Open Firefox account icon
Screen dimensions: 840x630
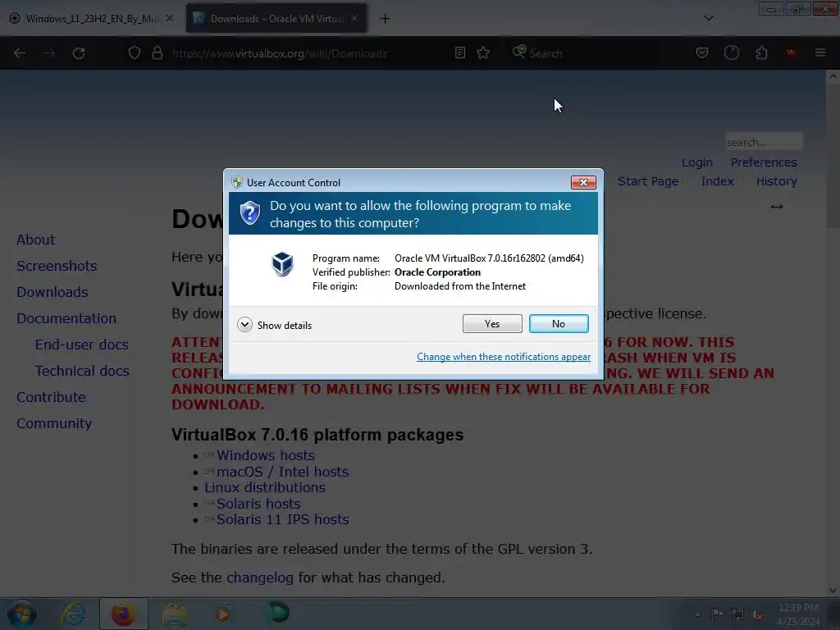click(x=731, y=53)
